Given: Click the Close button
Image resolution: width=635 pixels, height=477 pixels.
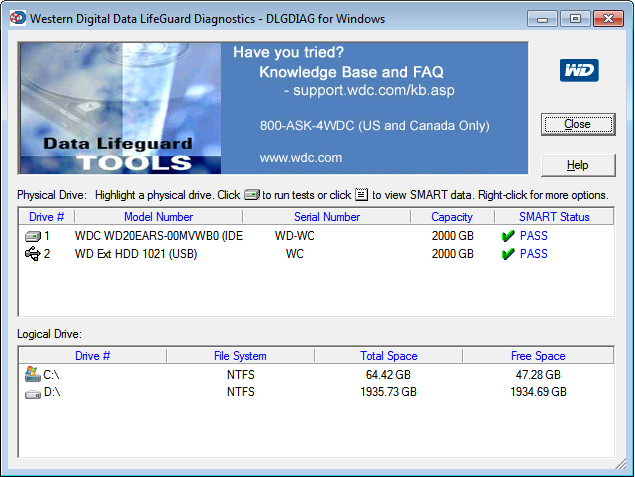Looking at the screenshot, I should point(578,124).
